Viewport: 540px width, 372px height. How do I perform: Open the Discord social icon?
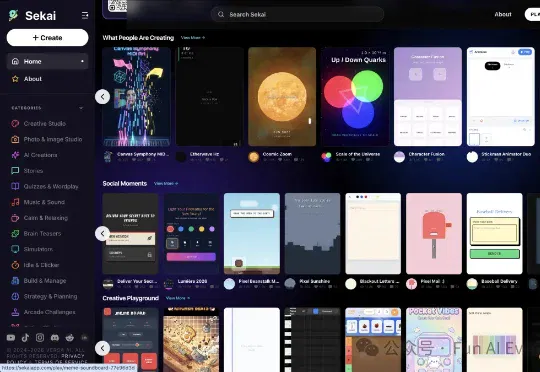(x=55, y=338)
